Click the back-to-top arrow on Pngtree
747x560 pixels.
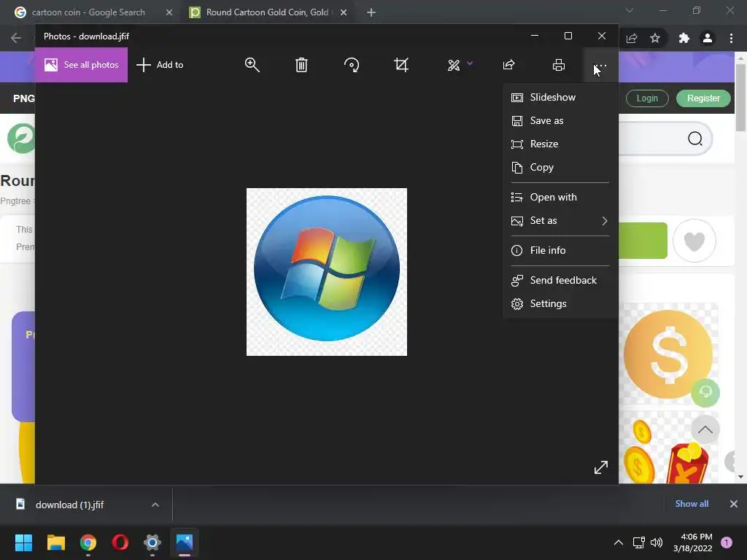pyautogui.click(x=705, y=429)
